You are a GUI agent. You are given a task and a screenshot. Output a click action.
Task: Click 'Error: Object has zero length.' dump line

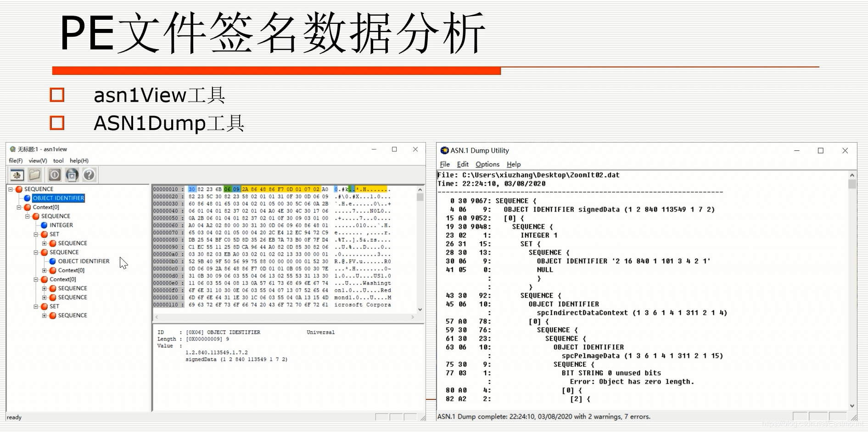coord(632,382)
